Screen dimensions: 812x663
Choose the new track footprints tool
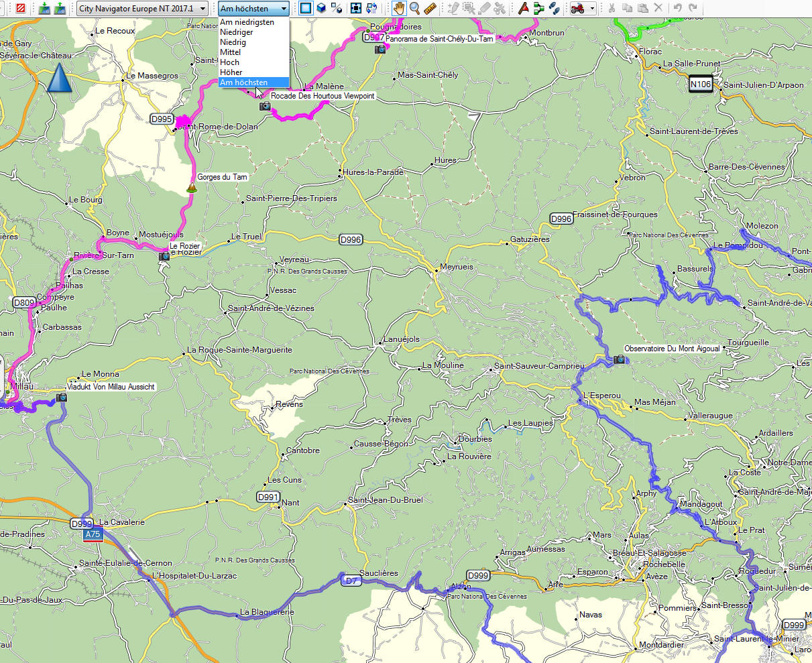pos(554,8)
